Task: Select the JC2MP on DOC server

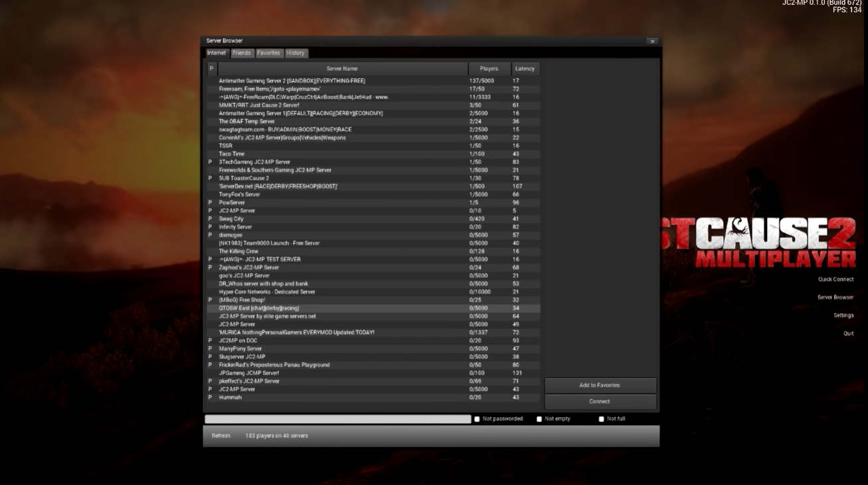Action: (x=373, y=341)
